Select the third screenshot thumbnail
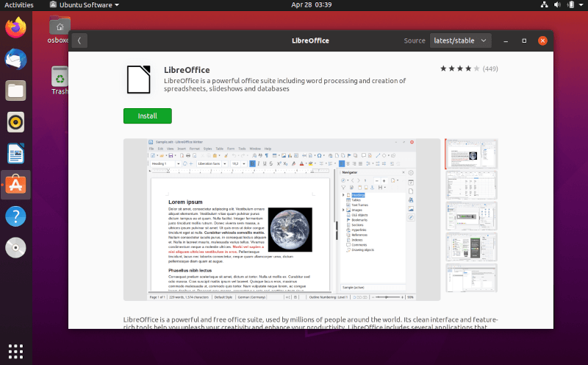This screenshot has height=365, width=588. click(471, 216)
